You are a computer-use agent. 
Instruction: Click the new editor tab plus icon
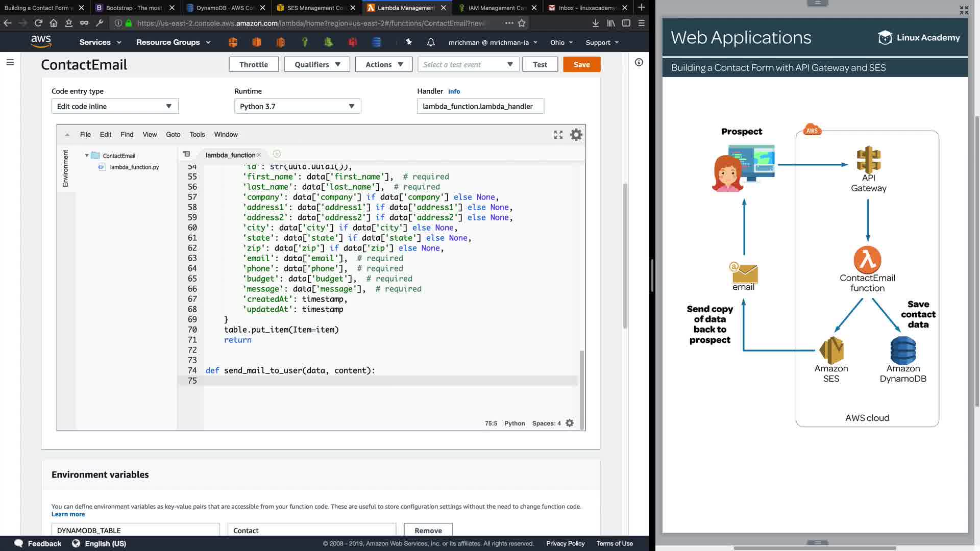click(277, 154)
